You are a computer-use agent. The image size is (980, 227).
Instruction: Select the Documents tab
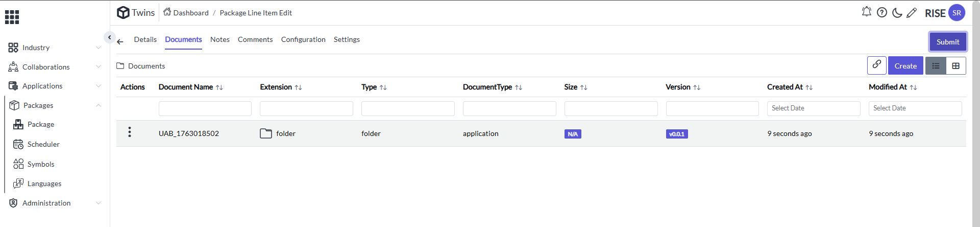(x=183, y=39)
